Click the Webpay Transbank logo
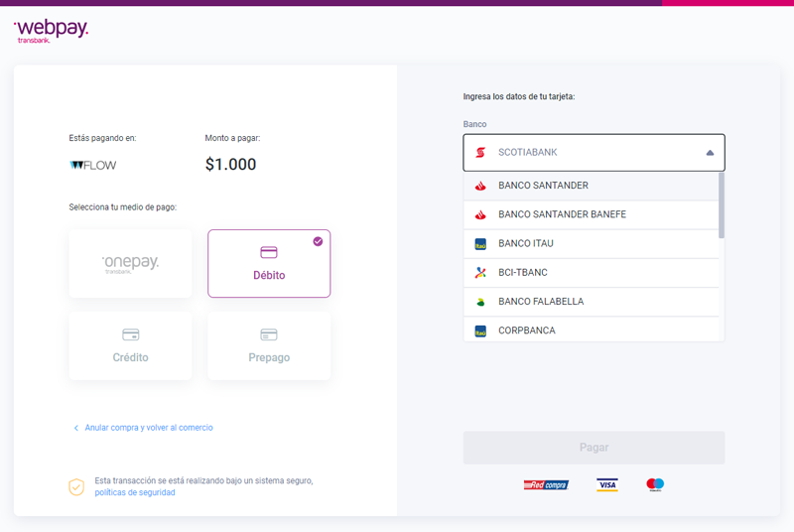The height and width of the screenshot is (532, 794). coord(51,31)
